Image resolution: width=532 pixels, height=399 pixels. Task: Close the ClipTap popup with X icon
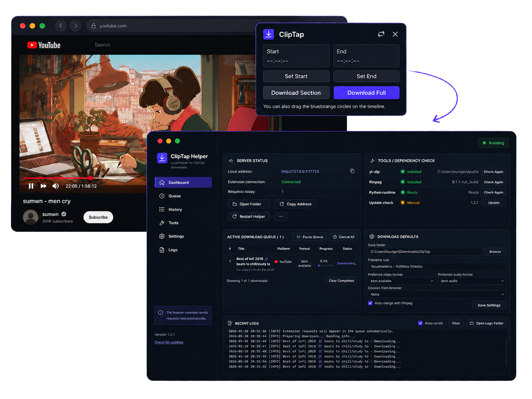(x=395, y=34)
